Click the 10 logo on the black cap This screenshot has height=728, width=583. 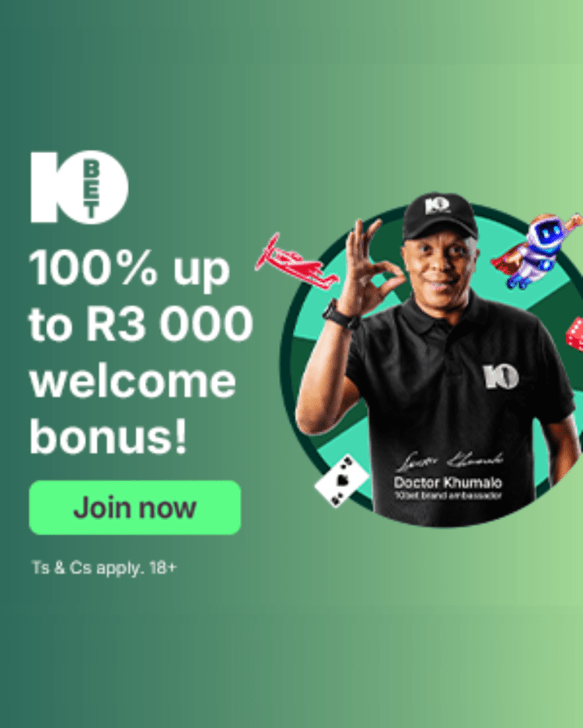click(x=436, y=205)
